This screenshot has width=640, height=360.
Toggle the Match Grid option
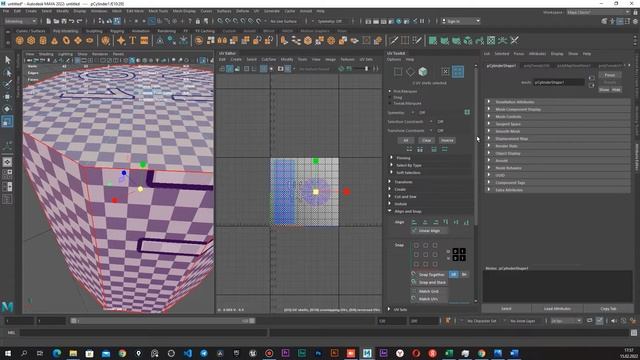429,291
